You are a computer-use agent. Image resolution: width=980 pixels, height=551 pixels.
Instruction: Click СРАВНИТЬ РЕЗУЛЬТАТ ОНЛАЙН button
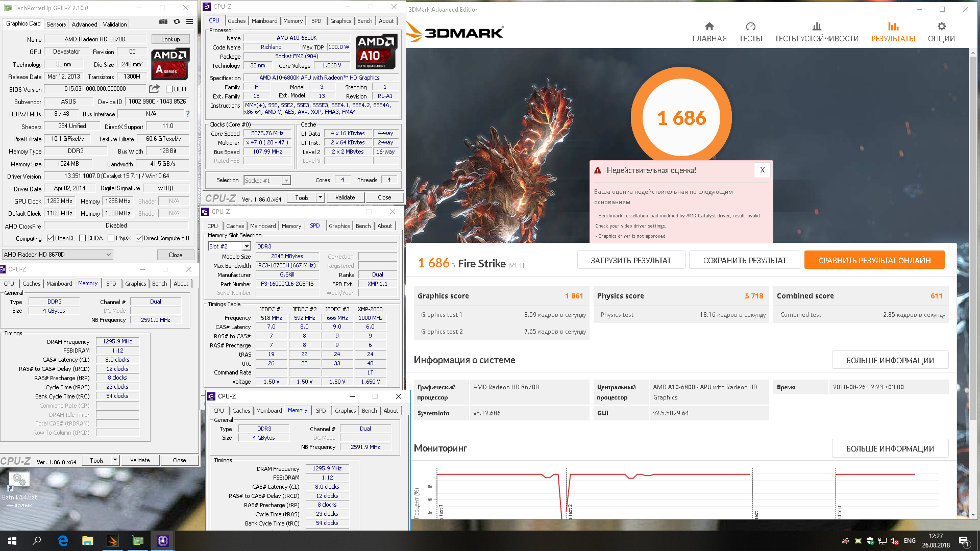(x=874, y=260)
